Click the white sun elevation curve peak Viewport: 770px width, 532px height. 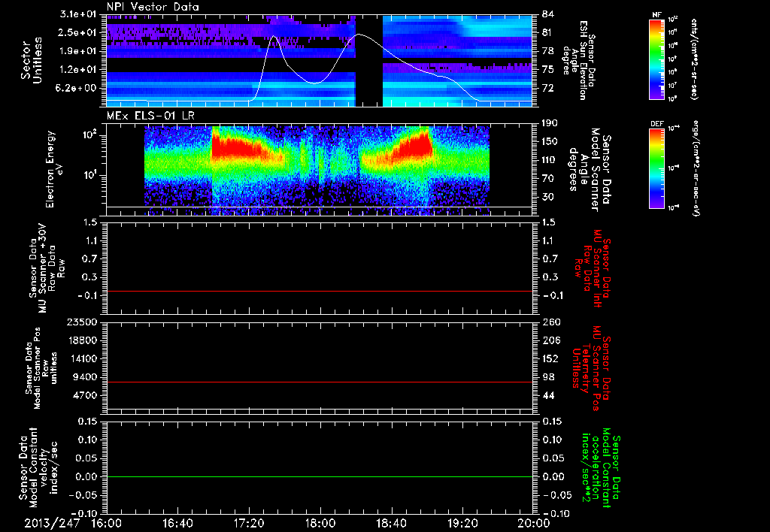[x=359, y=35]
